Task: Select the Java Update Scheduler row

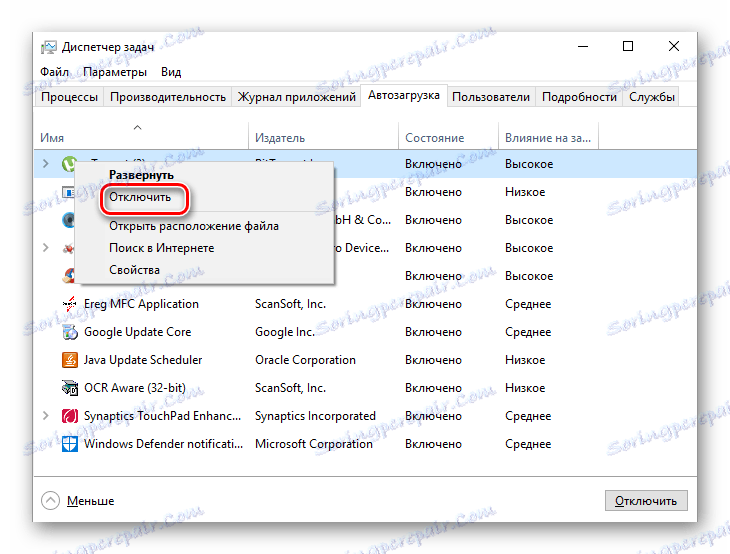Action: click(x=365, y=360)
